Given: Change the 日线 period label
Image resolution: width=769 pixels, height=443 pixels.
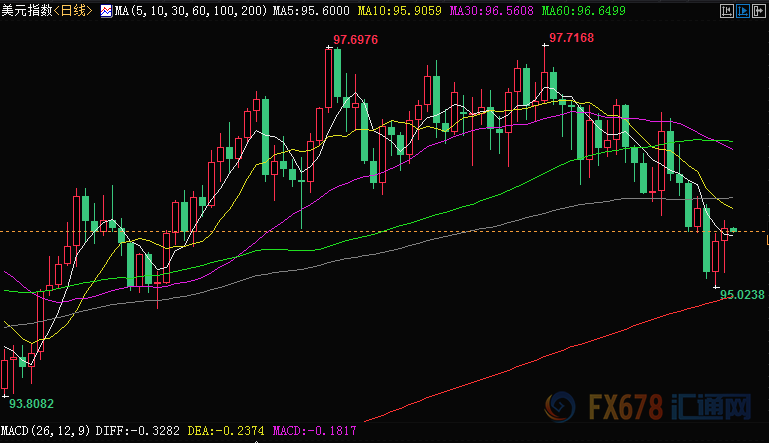Looking at the screenshot, I should pos(73,10).
